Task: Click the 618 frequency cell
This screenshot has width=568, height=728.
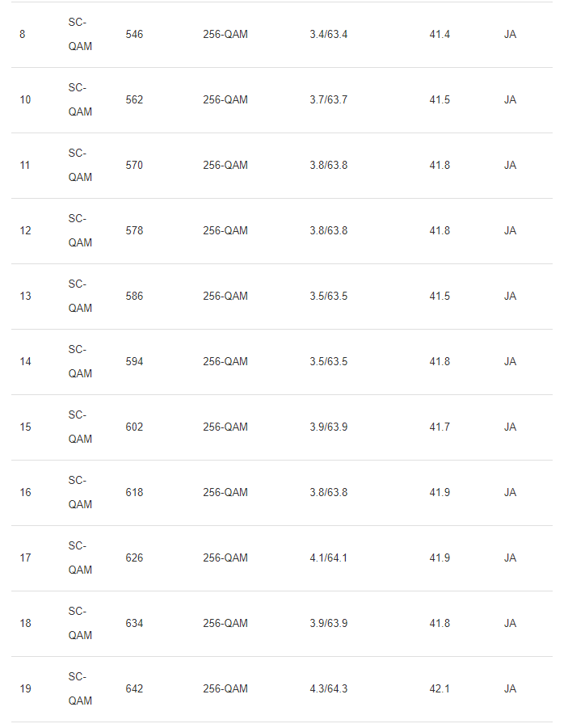Action: point(134,493)
